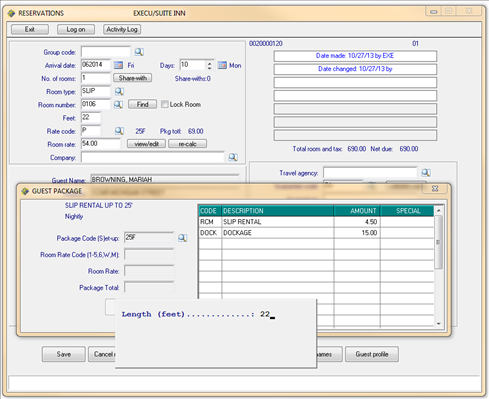489x399 pixels.
Task: Click the CODE column header
Action: (x=210, y=211)
